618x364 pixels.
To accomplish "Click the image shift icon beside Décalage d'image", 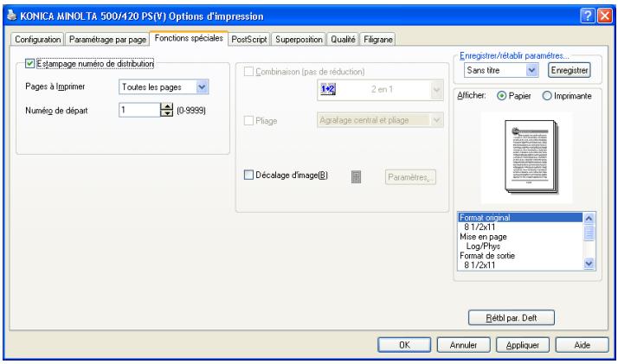I will [356, 177].
